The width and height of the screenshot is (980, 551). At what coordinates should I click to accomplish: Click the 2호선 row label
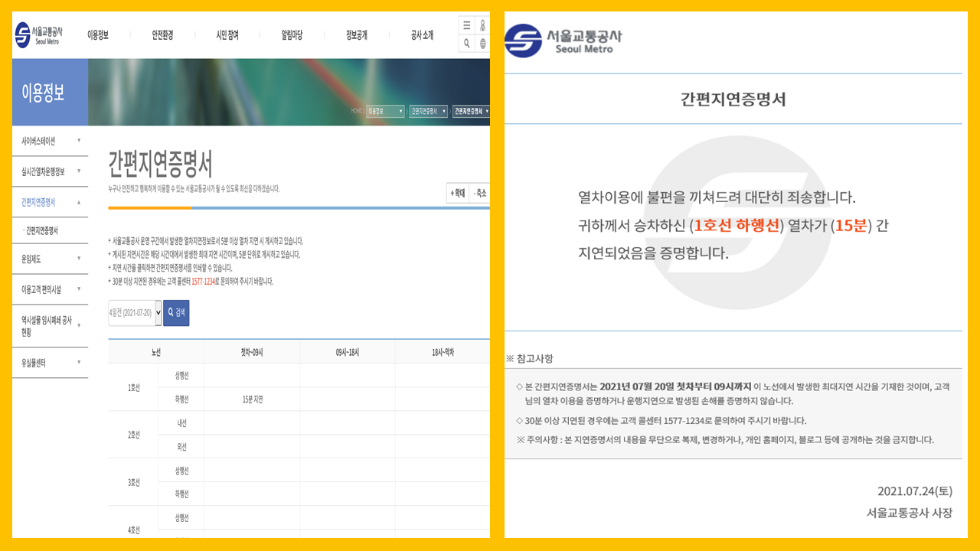pyautogui.click(x=133, y=435)
